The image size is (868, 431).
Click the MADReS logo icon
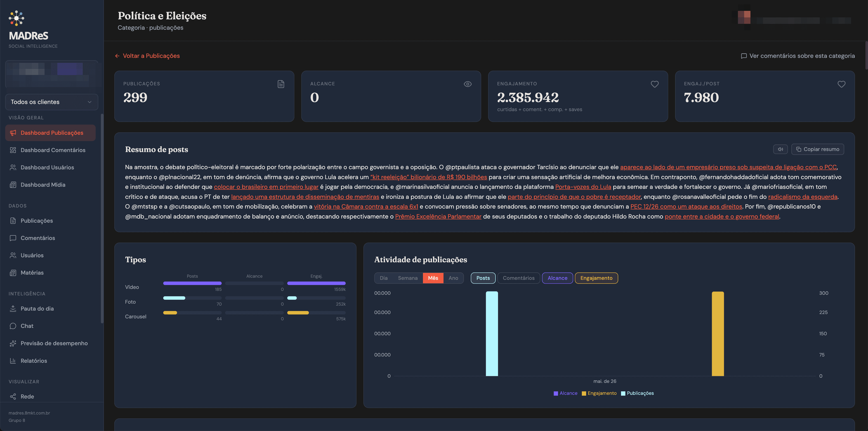tap(17, 18)
